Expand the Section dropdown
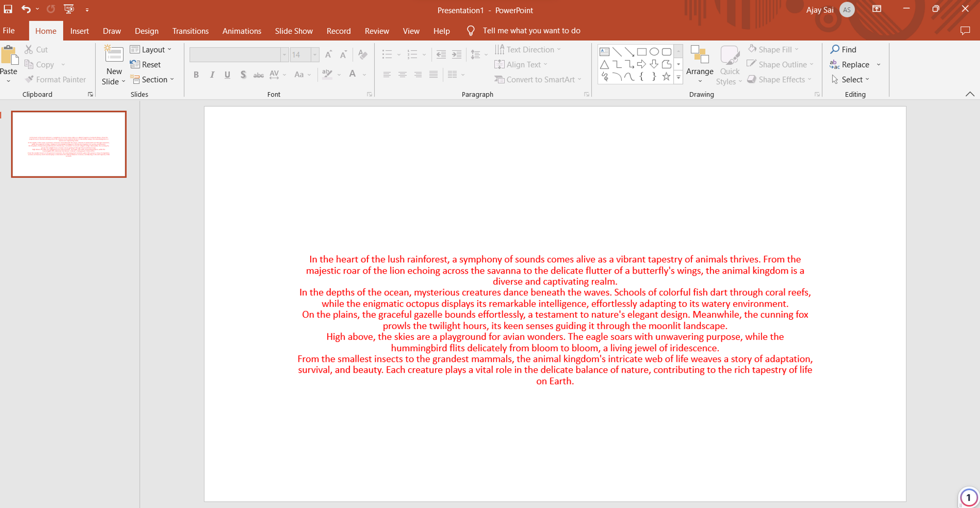Image resolution: width=980 pixels, height=508 pixels. [x=152, y=79]
